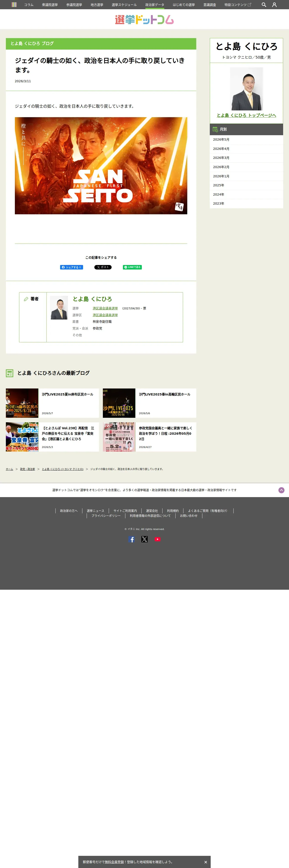Viewport: 289px width, 868px height.
Task: Open 参政党国会議員と一緒に家族で楽しく post title
Action: (x=165, y=434)
